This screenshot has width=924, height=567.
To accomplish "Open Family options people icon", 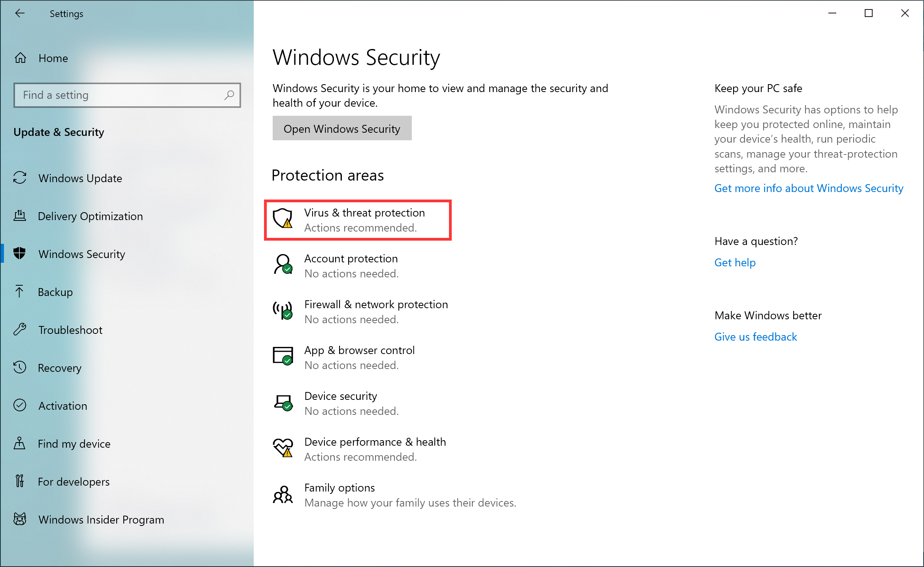I will [282, 495].
